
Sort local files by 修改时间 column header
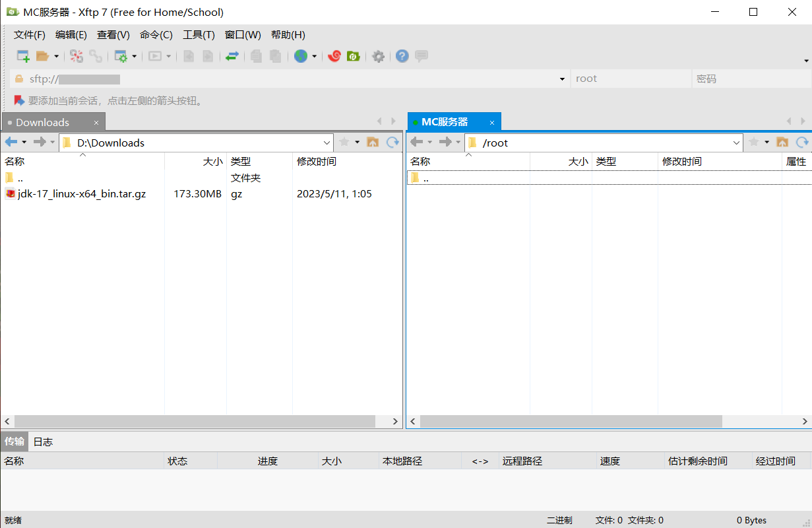pyautogui.click(x=317, y=162)
